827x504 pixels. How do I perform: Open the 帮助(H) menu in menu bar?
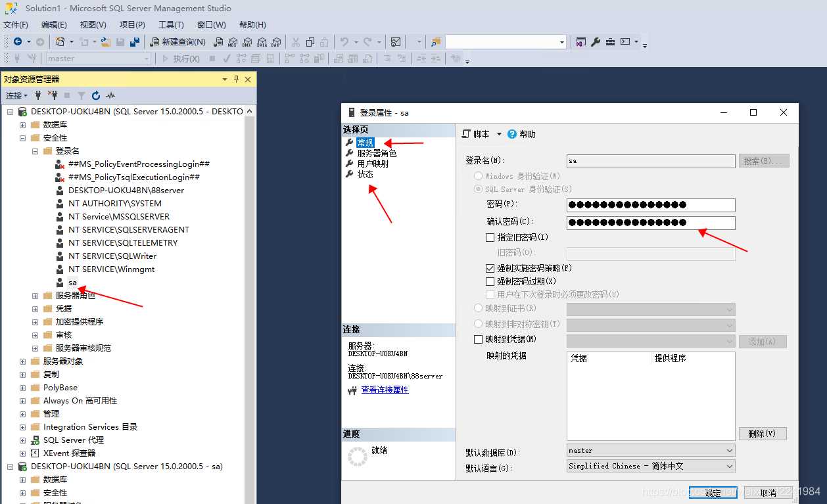point(252,25)
